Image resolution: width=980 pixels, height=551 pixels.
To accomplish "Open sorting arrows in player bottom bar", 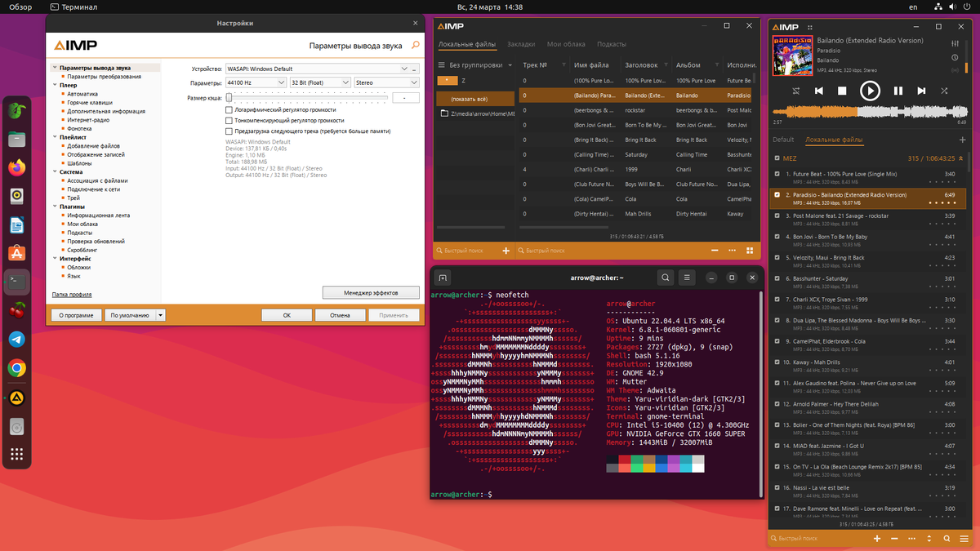I will click(929, 539).
